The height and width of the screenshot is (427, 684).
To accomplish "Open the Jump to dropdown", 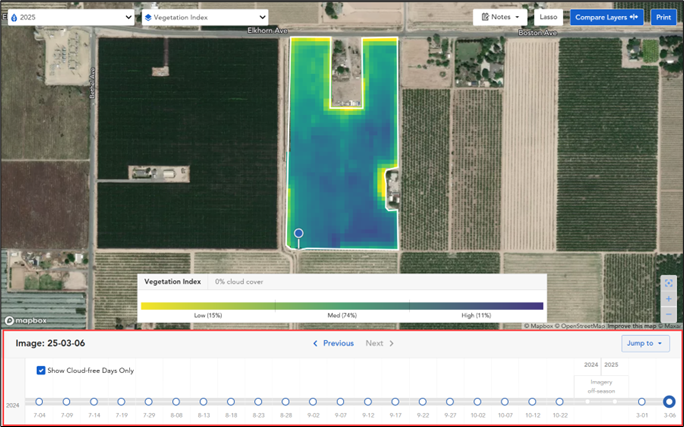I will [x=645, y=343].
